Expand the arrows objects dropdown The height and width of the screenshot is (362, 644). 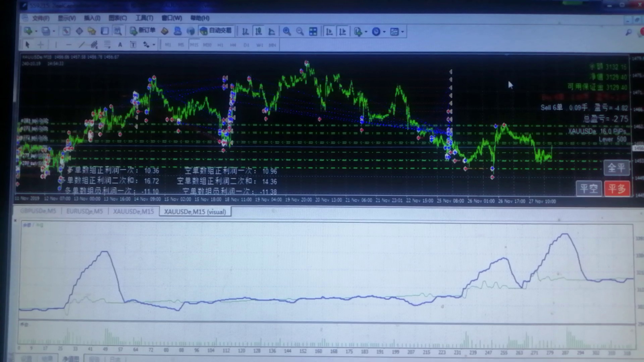[x=154, y=45]
